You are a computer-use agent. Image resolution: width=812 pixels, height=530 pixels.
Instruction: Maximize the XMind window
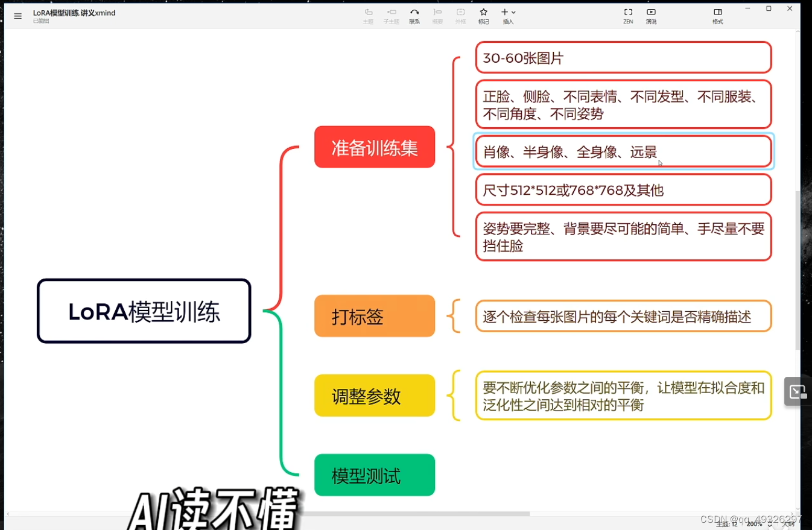tap(769, 8)
